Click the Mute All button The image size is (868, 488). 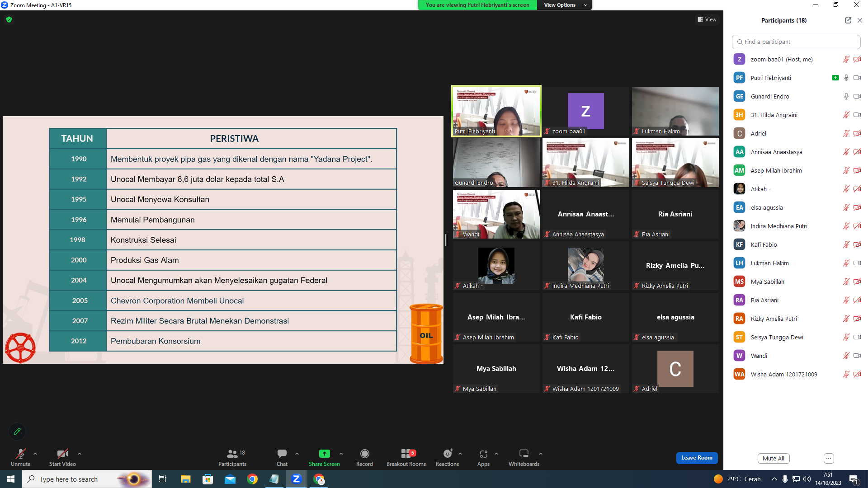[x=774, y=458]
